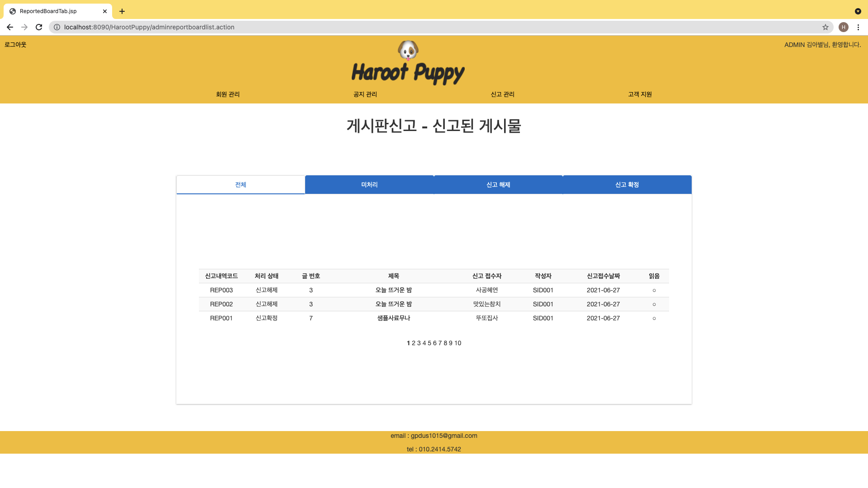
Task: Click the site info icon in address bar
Action: 57,27
